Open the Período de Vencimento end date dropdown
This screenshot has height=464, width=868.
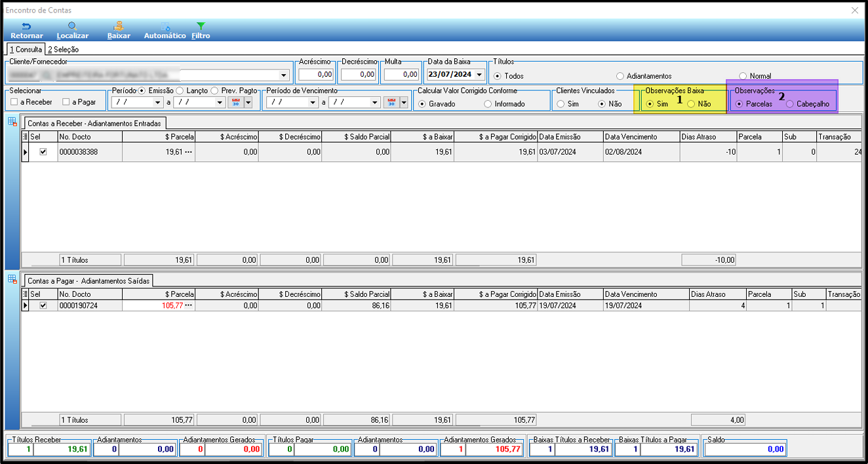pyautogui.click(x=375, y=102)
